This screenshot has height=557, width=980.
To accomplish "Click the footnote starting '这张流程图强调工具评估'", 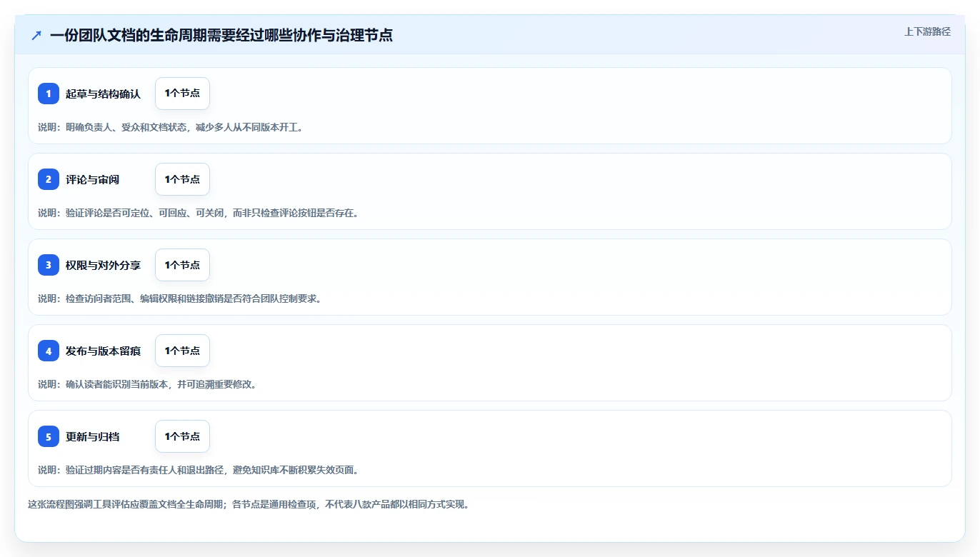I will 249,504.
